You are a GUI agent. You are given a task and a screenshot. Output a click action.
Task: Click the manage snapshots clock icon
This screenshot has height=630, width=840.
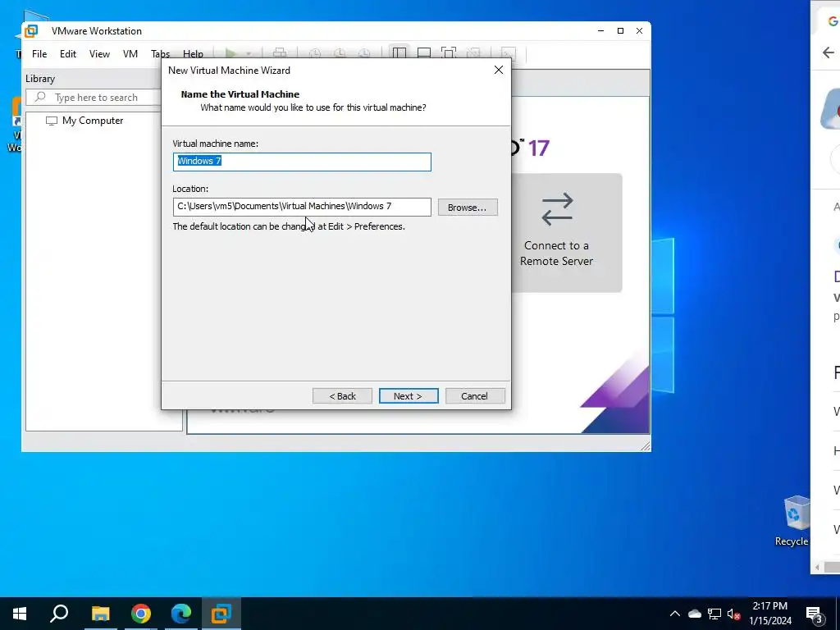coord(364,53)
